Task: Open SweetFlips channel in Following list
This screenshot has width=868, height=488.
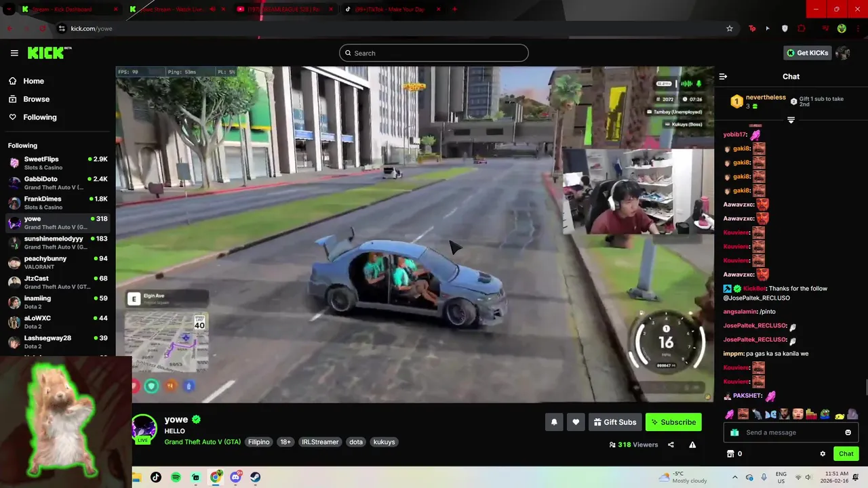Action: (x=58, y=163)
